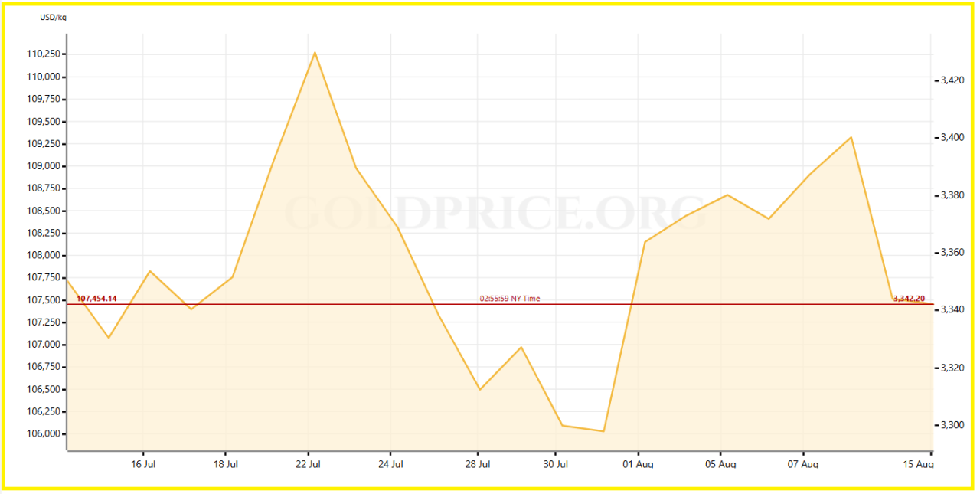The image size is (980, 494).
Task: Select the 18 Jul date label
Action: pyautogui.click(x=226, y=464)
